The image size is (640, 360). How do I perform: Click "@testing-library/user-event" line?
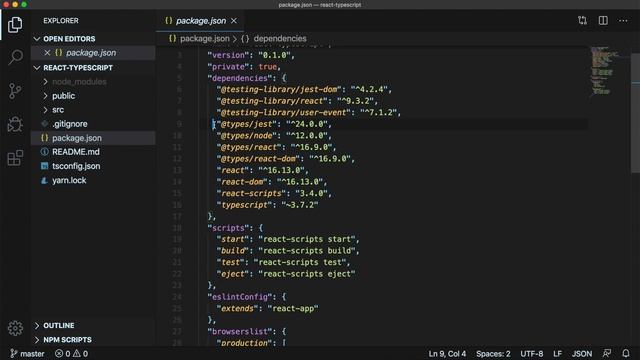[309, 112]
